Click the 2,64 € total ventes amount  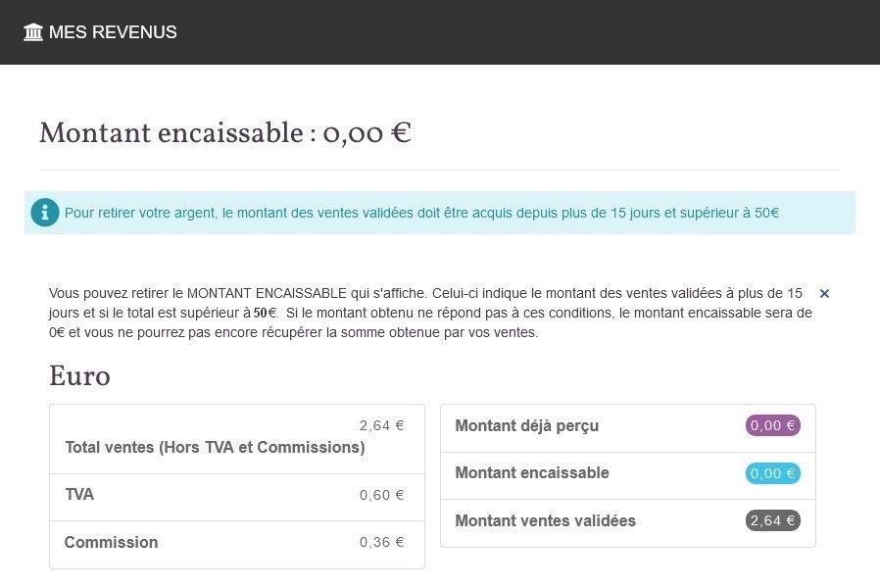point(381,425)
